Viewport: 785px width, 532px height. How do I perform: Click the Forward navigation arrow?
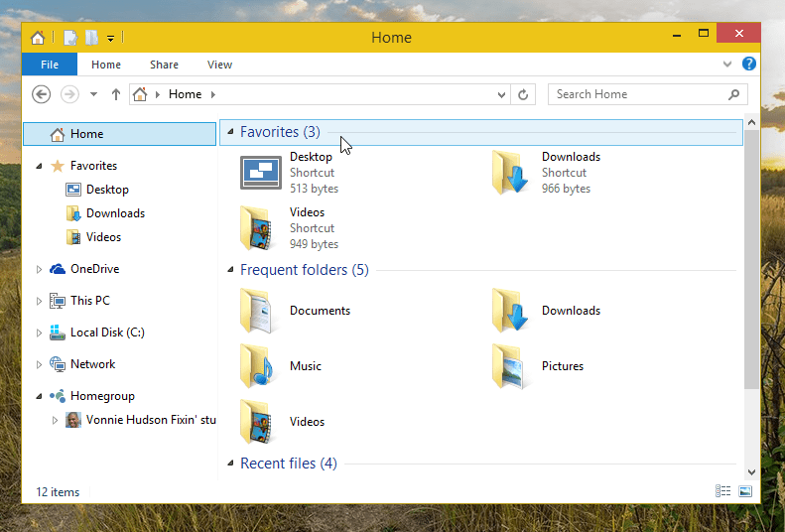69,94
